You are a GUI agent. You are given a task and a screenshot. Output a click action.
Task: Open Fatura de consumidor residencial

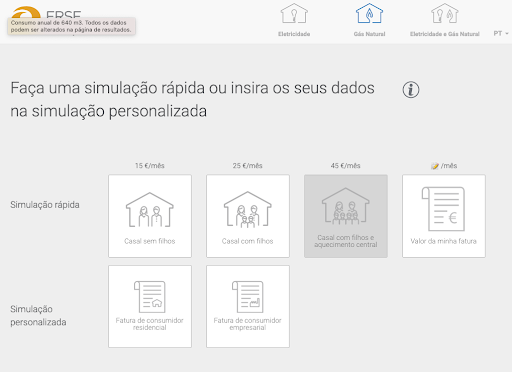tap(150, 306)
